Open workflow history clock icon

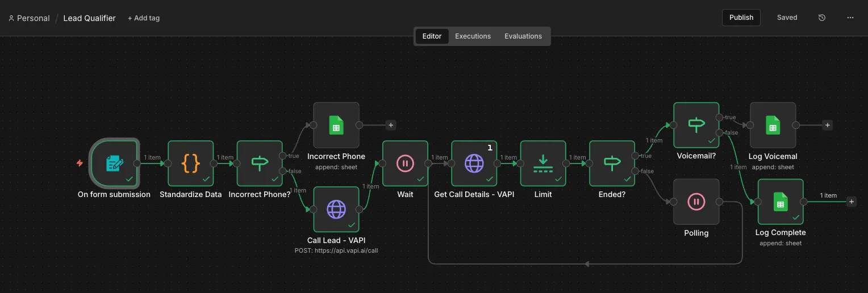pos(822,18)
